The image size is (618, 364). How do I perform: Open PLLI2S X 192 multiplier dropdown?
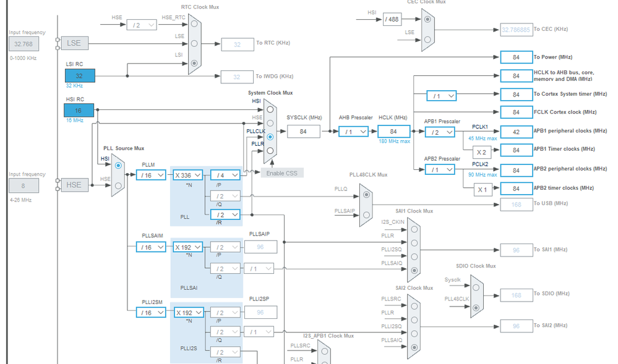tap(189, 312)
